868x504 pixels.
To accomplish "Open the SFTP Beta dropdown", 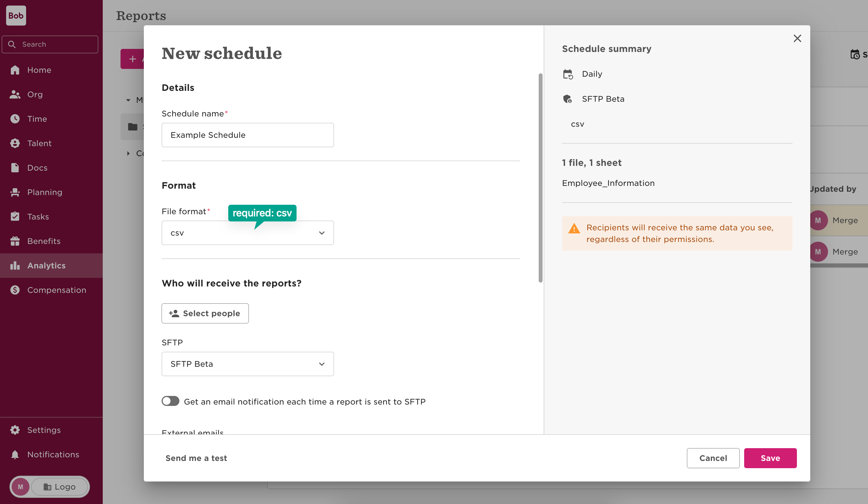I will 247,364.
